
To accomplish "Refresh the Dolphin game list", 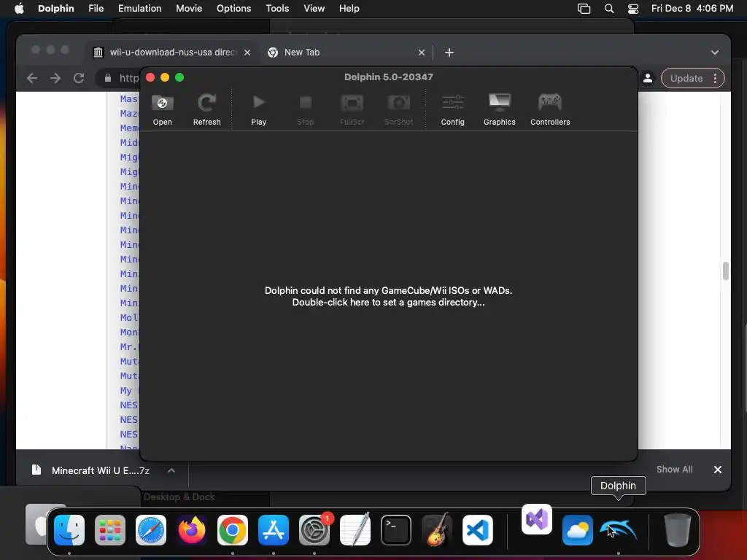I will tap(206, 109).
